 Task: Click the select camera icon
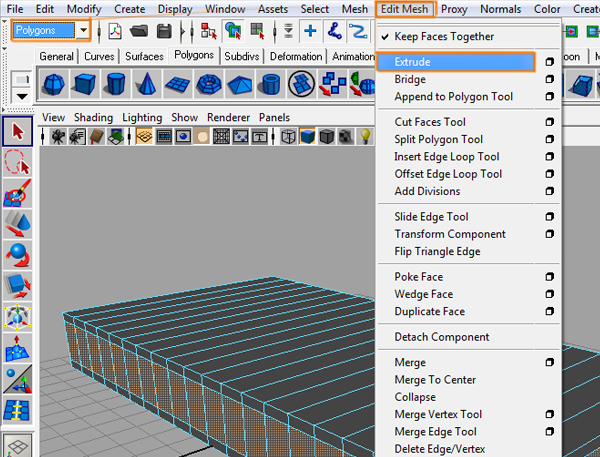click(58, 137)
